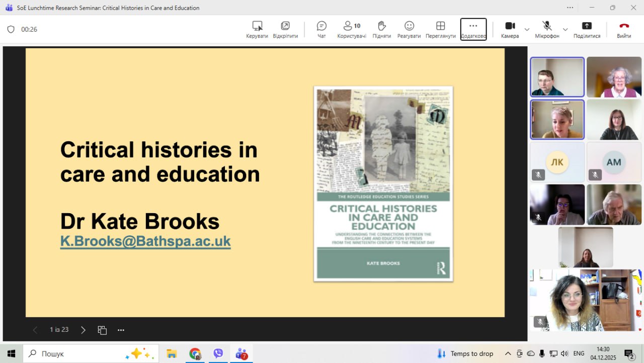Viewport: 644px width, 363px height.
Task: Share screen using Поділитися
Action: pyautogui.click(x=587, y=29)
